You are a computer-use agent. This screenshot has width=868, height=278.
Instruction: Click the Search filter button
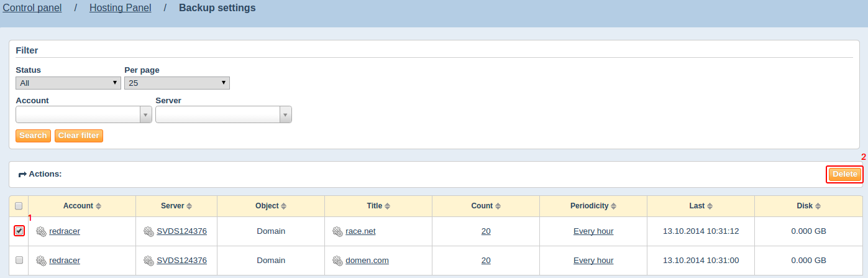tap(33, 136)
